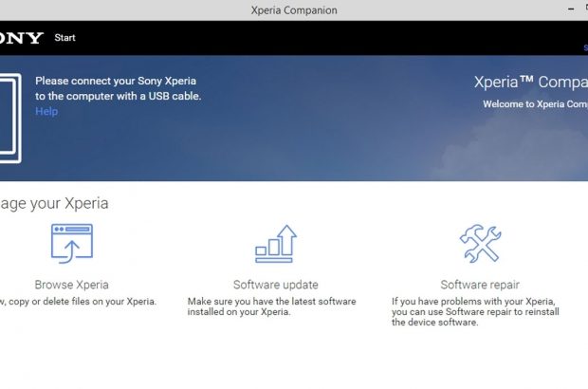
Task: Click the Browse Xperia window icon
Action: coord(72,244)
